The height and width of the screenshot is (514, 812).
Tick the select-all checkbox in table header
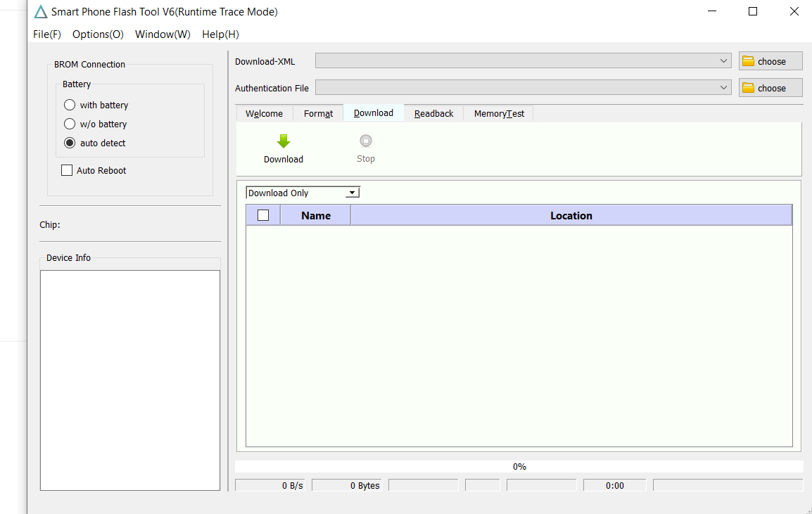[263, 215]
